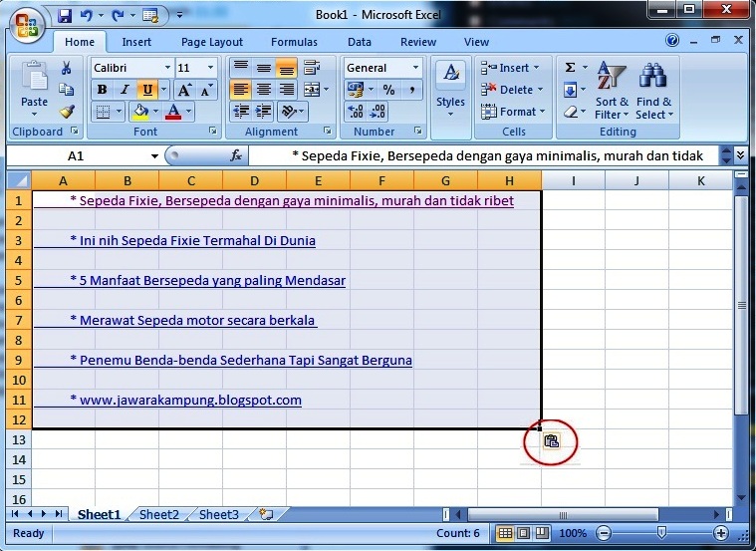Toggle Bottom Align
The width and height of the screenshot is (756, 551).
pos(287,68)
